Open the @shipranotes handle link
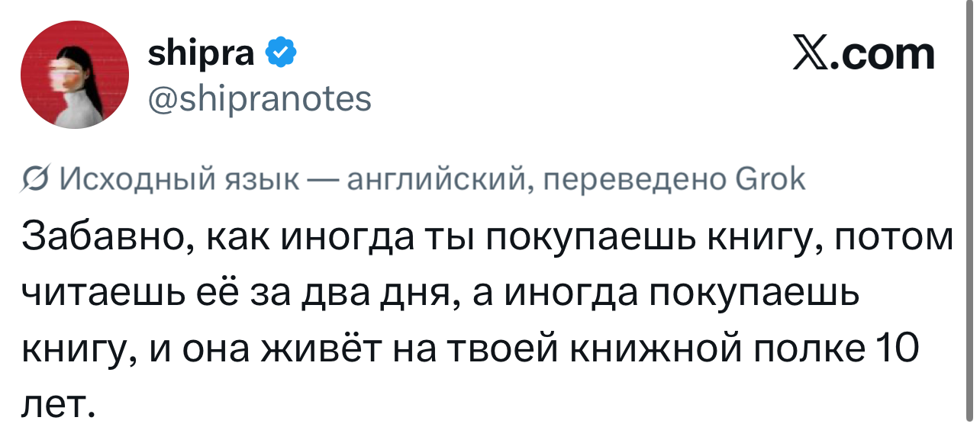980x443 pixels. pyautogui.click(x=259, y=98)
